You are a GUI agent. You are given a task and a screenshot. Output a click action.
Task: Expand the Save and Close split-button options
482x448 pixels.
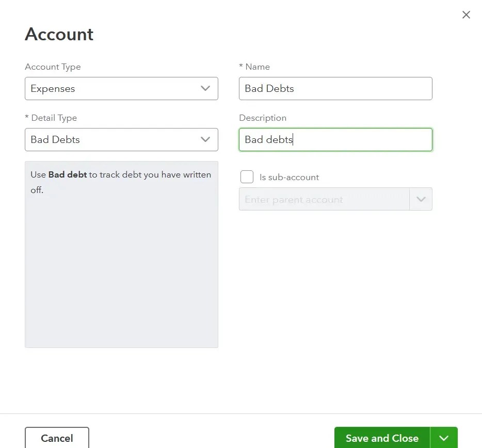[444, 438]
